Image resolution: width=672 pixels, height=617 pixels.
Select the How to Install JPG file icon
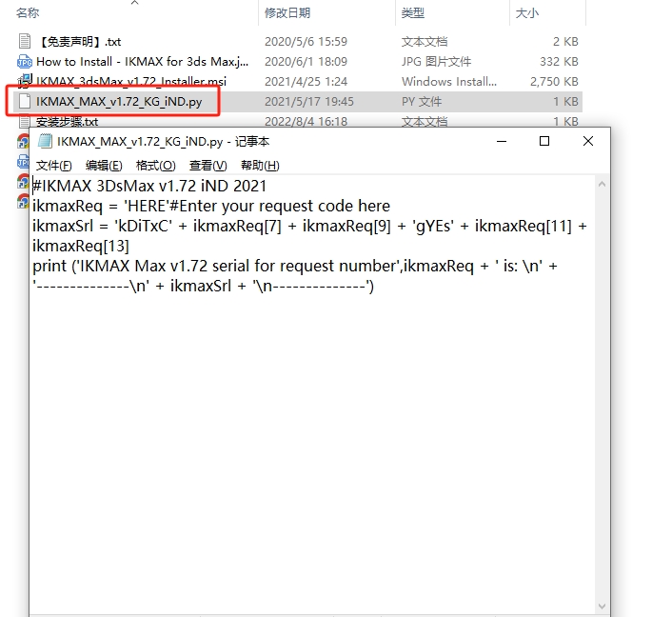coord(25,61)
